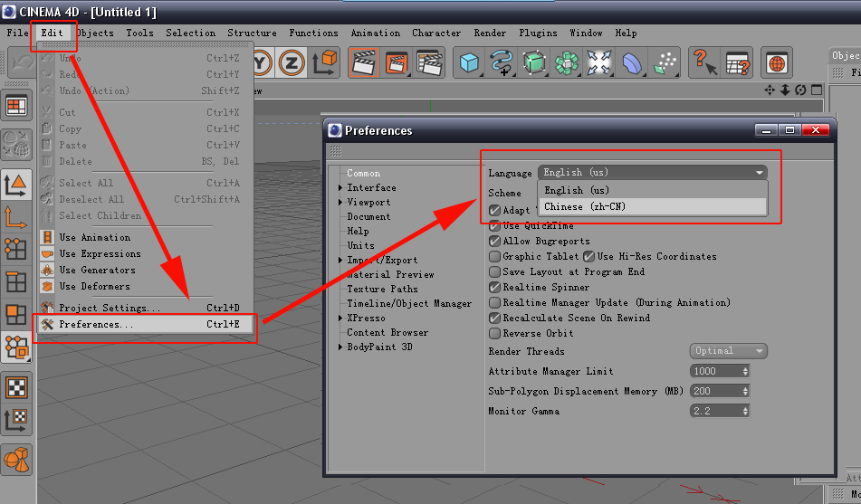
Task: Select the Common preferences category
Action: click(x=363, y=173)
